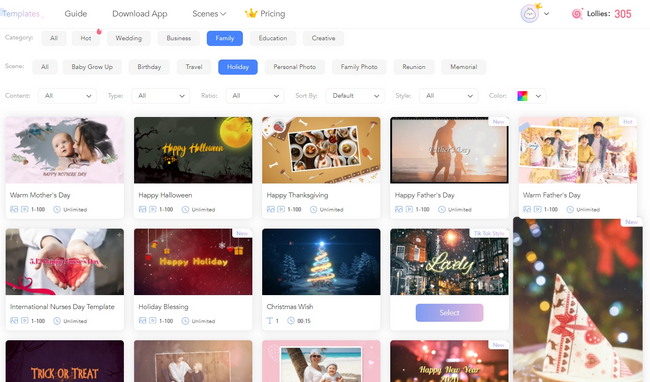Choose the Memorial scene filter

coord(463,67)
